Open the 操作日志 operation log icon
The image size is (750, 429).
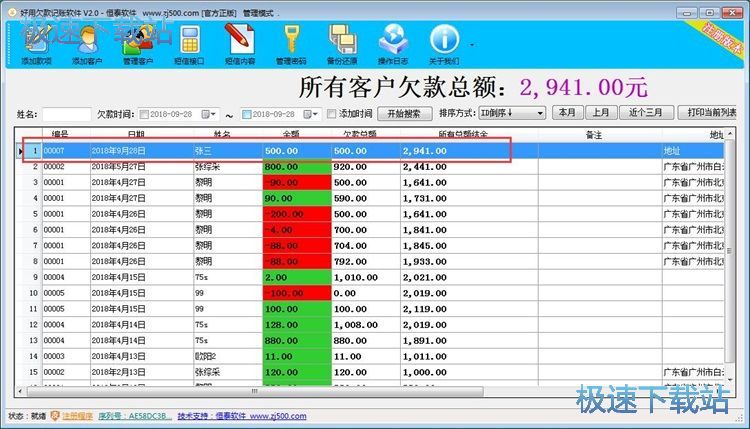tap(393, 44)
